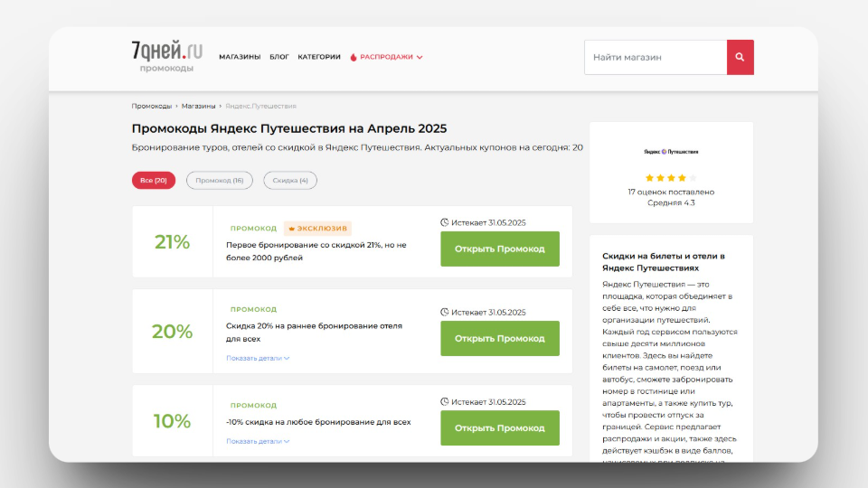Open the Блог menu item

pos(279,57)
